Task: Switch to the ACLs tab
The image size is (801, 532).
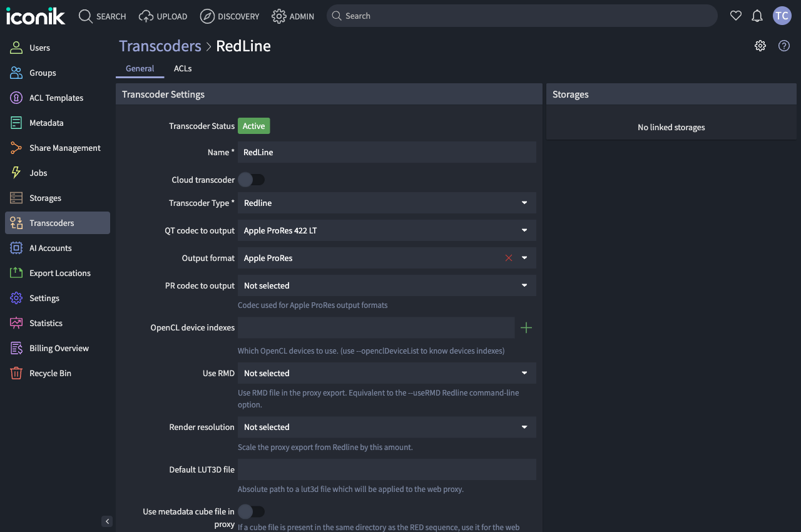Action: [x=183, y=68]
